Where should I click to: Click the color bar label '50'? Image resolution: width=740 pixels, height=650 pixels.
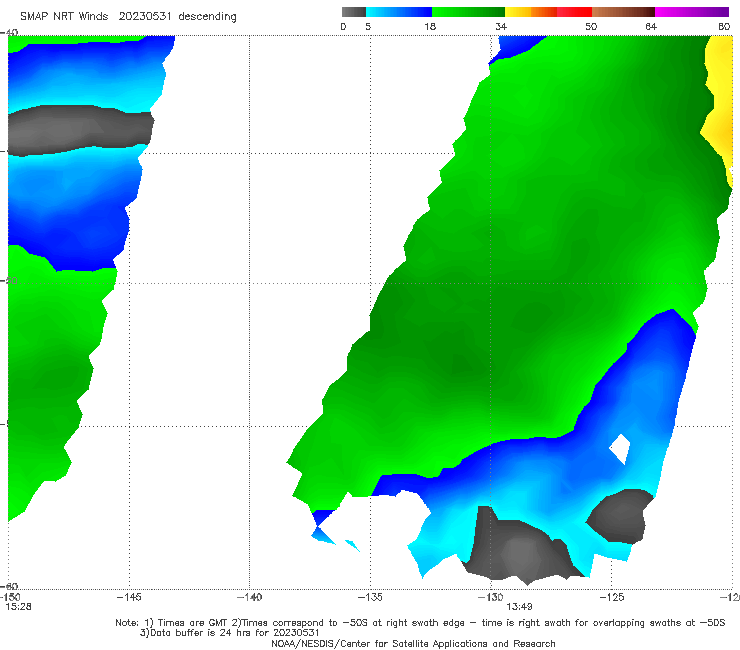pos(591,26)
